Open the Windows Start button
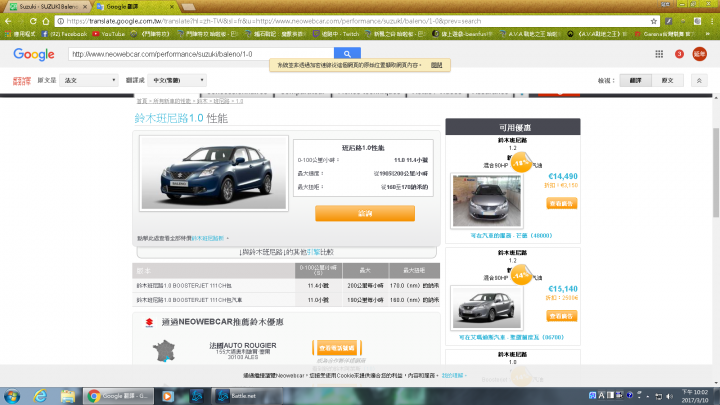 [11, 396]
